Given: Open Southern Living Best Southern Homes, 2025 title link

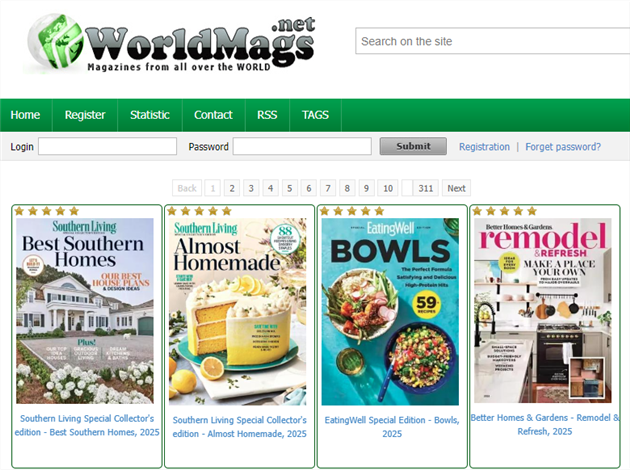Looking at the screenshot, I should (x=87, y=425).
